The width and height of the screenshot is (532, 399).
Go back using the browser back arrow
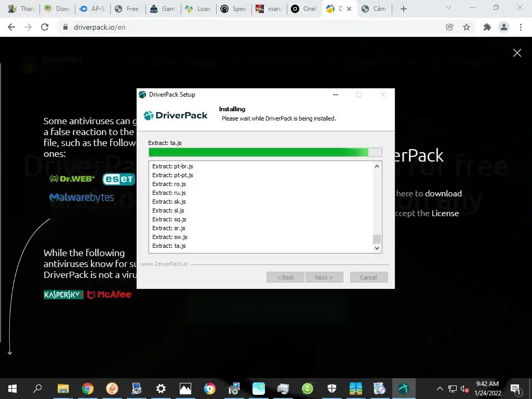(x=11, y=27)
